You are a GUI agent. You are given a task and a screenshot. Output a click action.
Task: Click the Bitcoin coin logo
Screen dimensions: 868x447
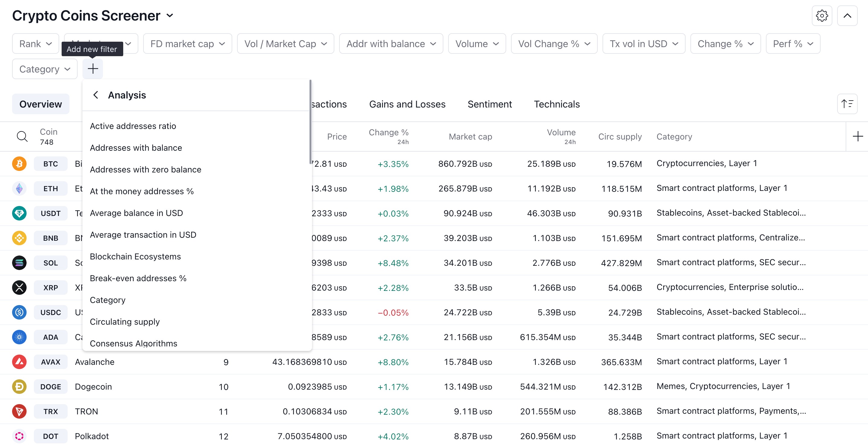tap(19, 164)
